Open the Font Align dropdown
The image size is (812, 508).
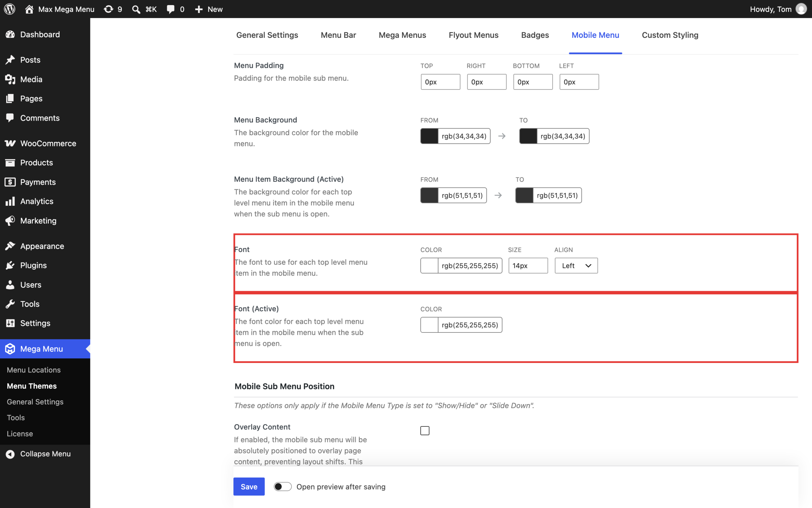point(576,265)
